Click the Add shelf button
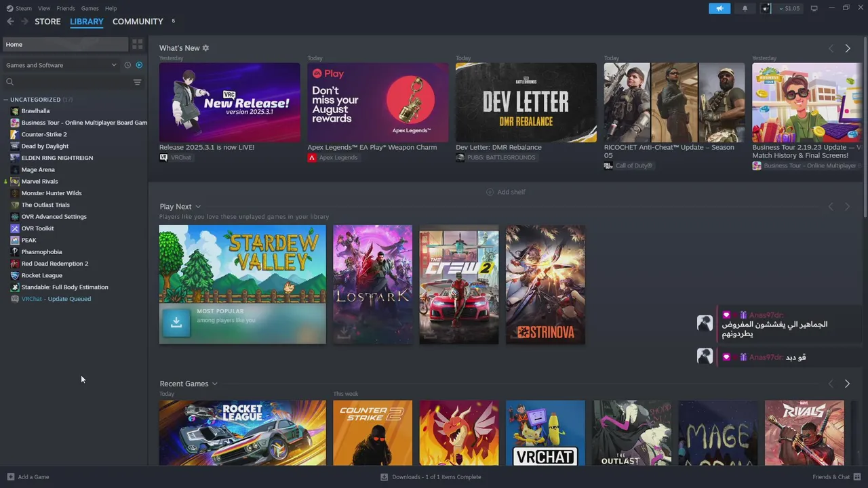 pyautogui.click(x=506, y=192)
